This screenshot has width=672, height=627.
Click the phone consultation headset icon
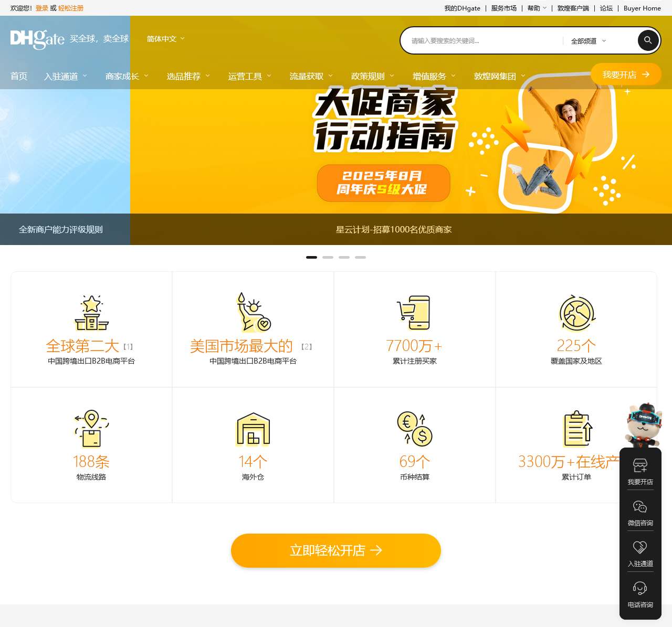point(640,588)
